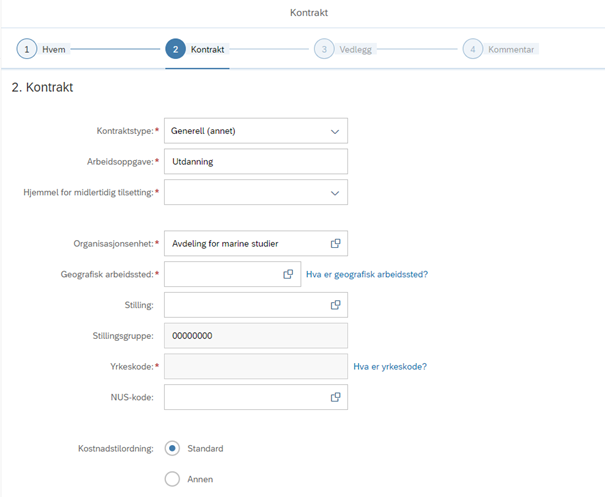Select Standard for Kostnadstilordning
This screenshot has height=497, width=605.
[172, 448]
